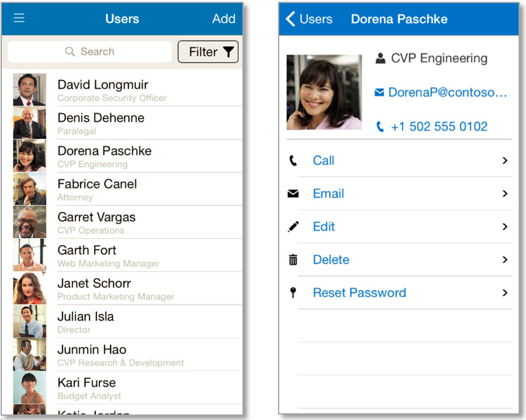Click the key icon beside Reset Password
526x420 pixels.
coord(293,292)
